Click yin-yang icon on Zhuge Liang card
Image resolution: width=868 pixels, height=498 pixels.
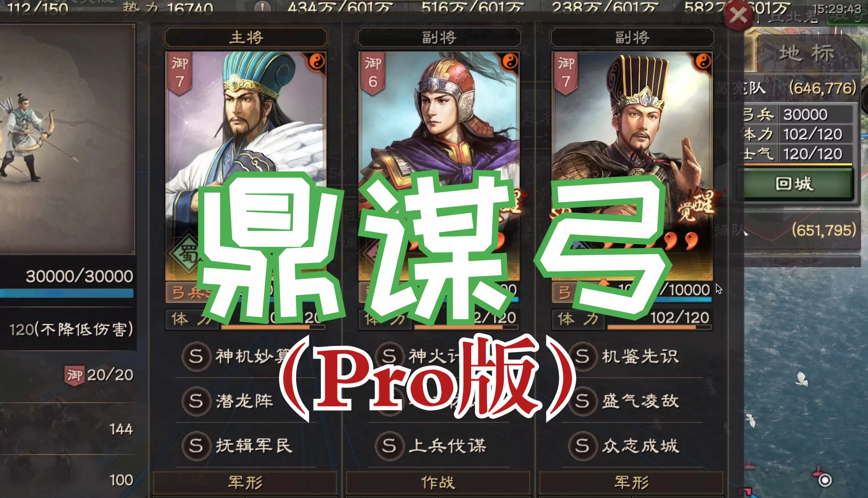(x=317, y=62)
